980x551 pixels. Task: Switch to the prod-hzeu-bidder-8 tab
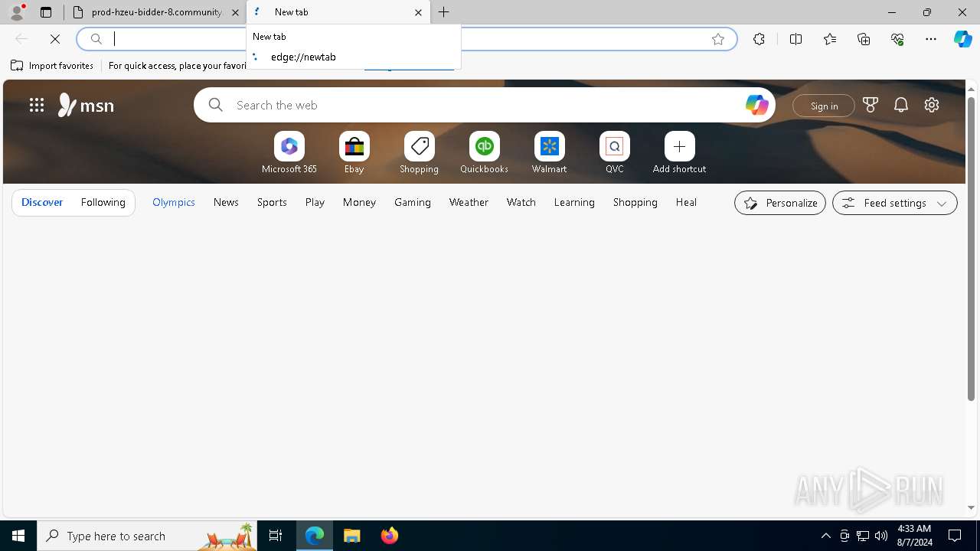pos(155,12)
